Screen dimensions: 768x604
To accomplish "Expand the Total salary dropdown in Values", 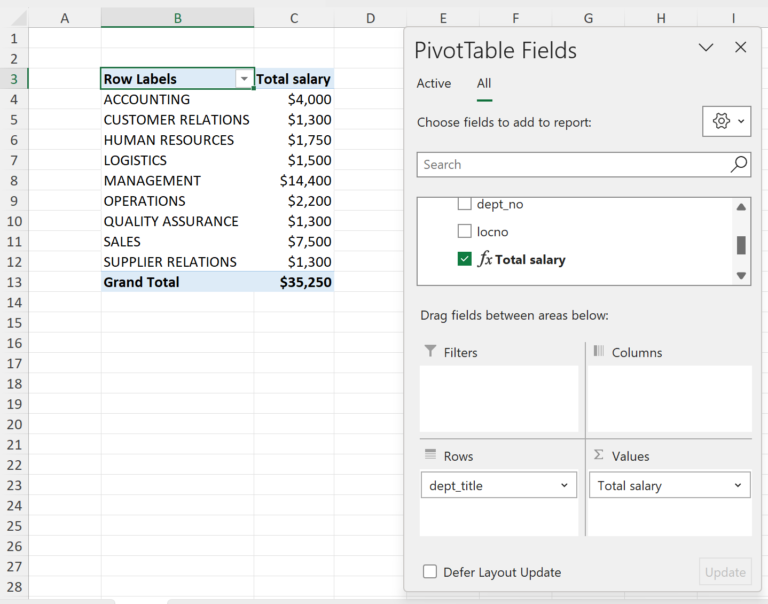I will click(x=738, y=486).
